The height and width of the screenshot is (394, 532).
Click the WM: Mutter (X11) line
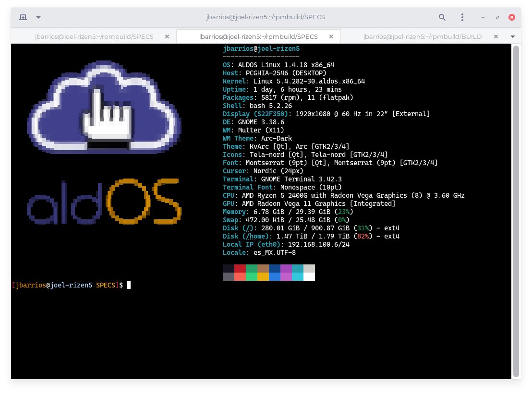[x=253, y=130]
